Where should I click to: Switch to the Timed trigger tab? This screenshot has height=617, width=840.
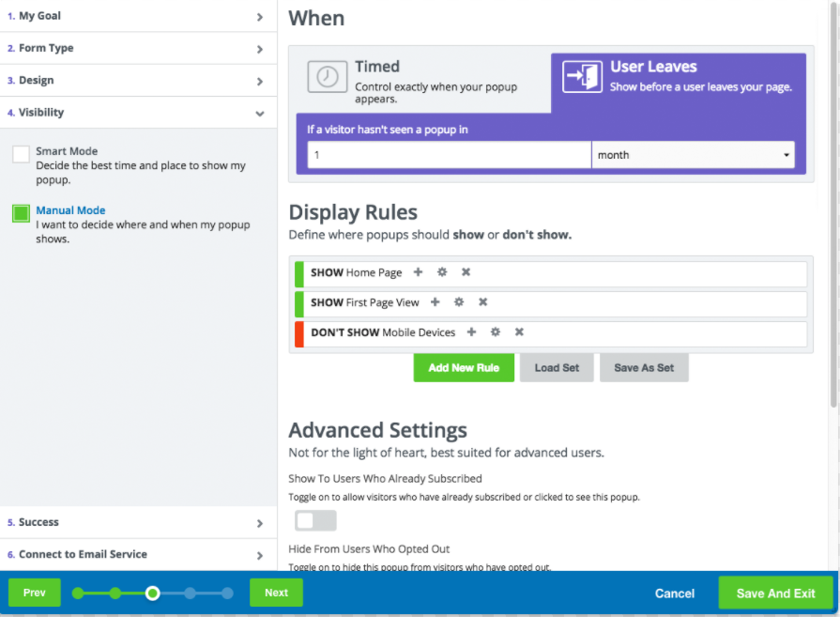click(420, 80)
